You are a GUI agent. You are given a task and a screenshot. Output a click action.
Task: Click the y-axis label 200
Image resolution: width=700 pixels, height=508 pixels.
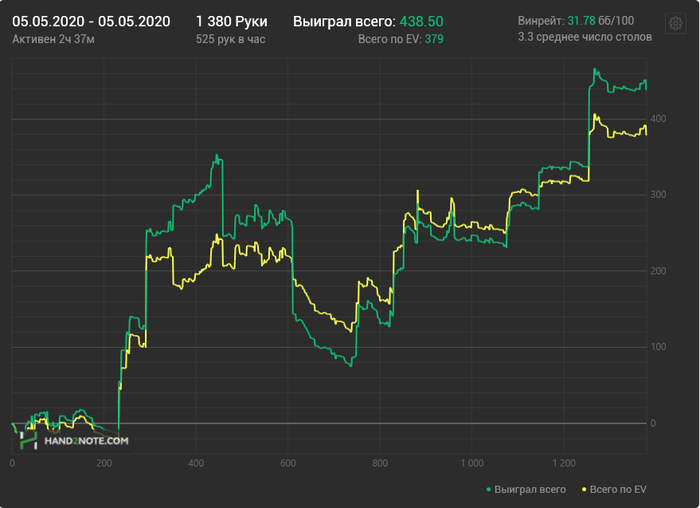[x=658, y=271]
